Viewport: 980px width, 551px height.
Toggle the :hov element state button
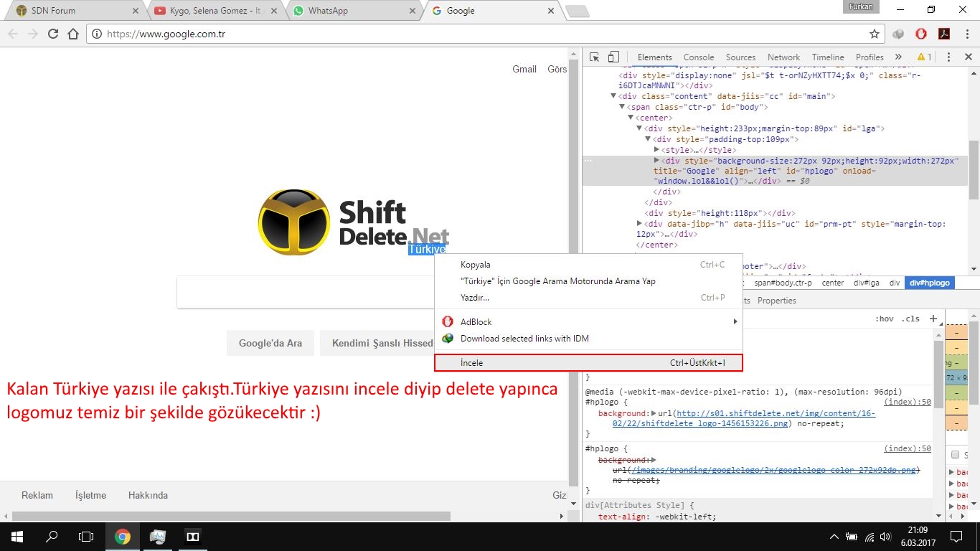884,319
